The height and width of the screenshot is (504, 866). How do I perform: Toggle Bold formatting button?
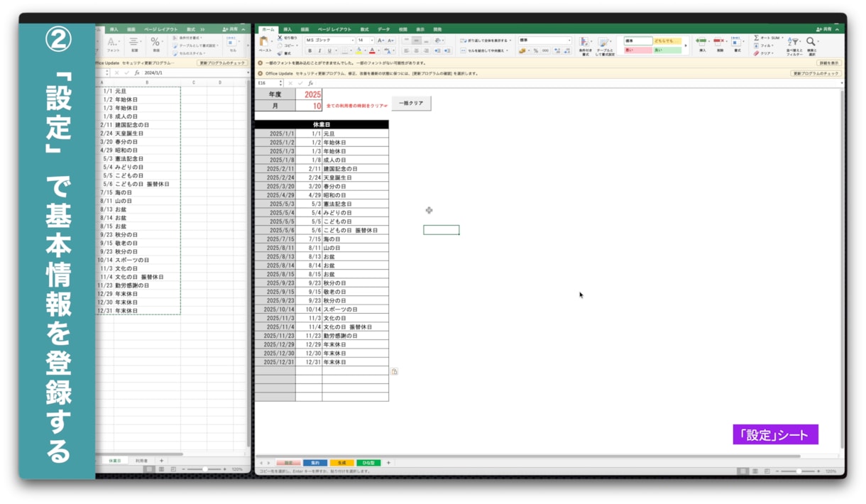(309, 50)
